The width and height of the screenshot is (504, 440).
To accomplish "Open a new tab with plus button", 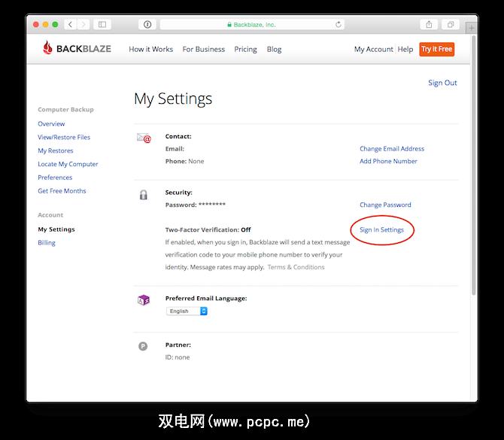I will coord(471,29).
